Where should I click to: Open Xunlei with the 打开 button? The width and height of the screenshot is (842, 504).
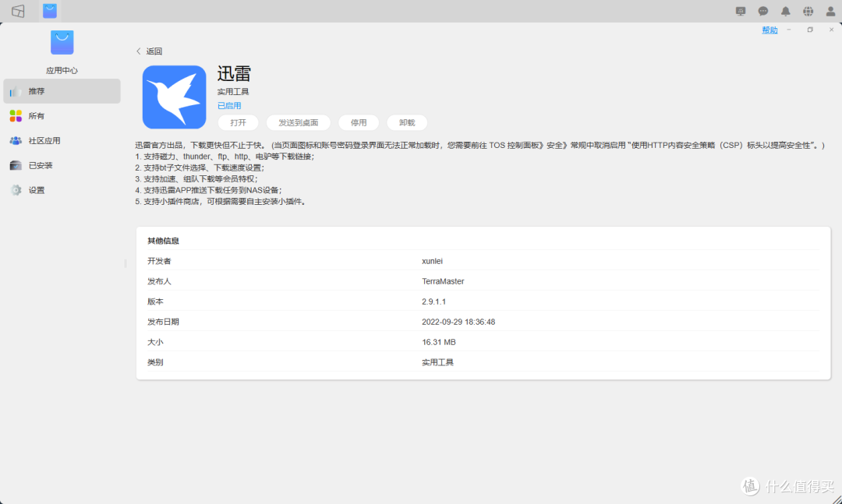click(x=238, y=123)
